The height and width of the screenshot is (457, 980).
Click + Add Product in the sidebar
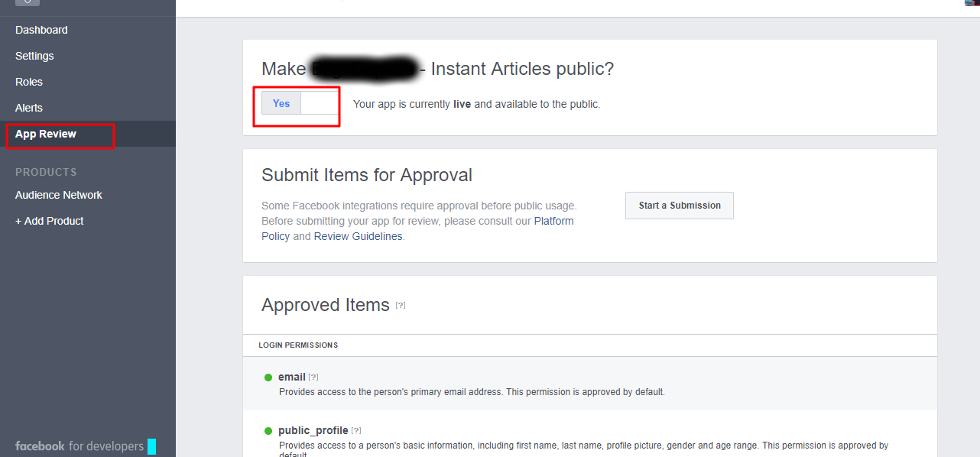click(50, 221)
